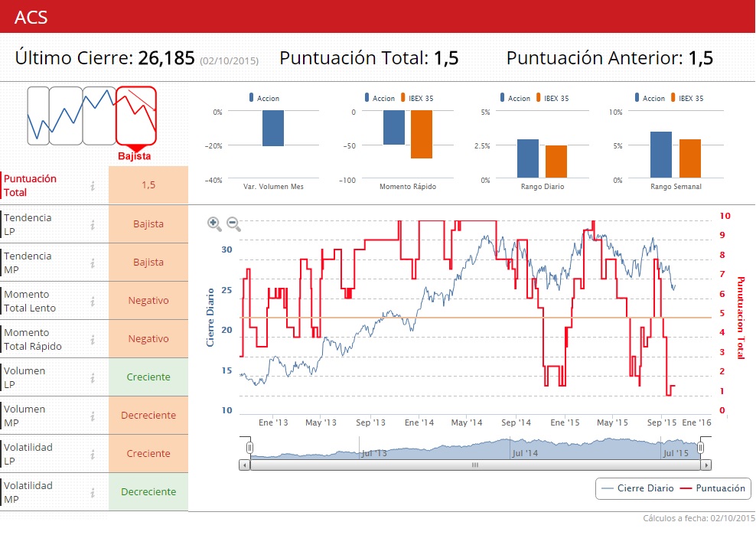Toggle Puntuación series in chart legend
This screenshot has height=535, width=756.
point(712,488)
